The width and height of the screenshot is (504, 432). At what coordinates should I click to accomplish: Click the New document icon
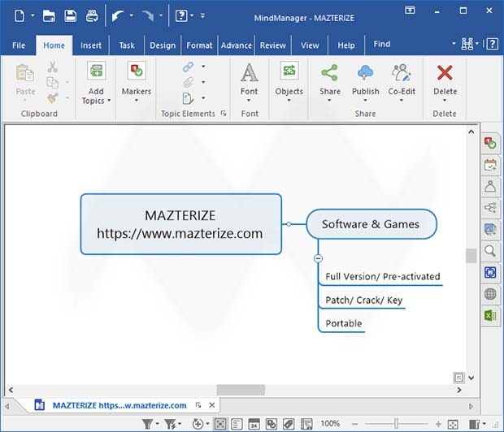(x=20, y=15)
